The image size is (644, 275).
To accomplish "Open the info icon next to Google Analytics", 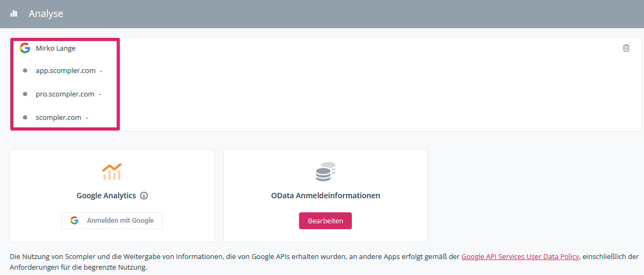I will (144, 196).
